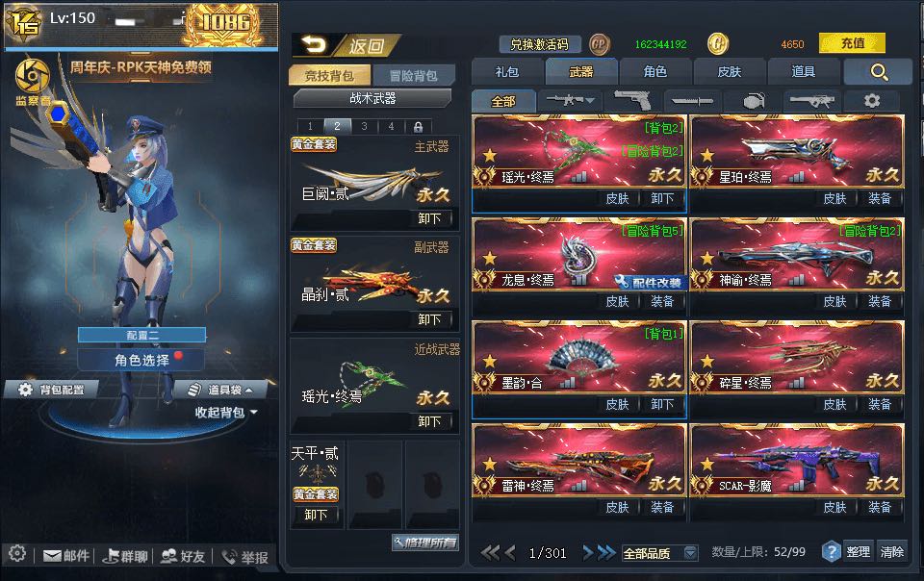The height and width of the screenshot is (581, 924).
Task: Switch to backpack slot 3
Action: [364, 126]
